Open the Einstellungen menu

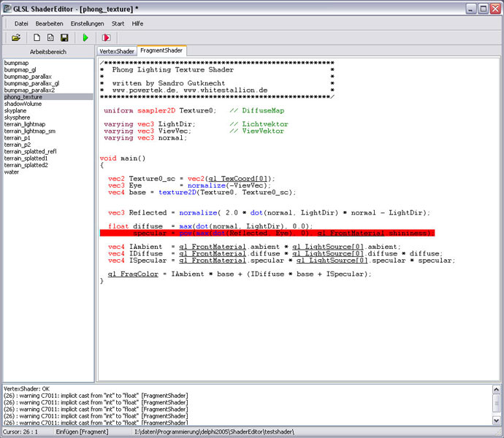(x=87, y=23)
